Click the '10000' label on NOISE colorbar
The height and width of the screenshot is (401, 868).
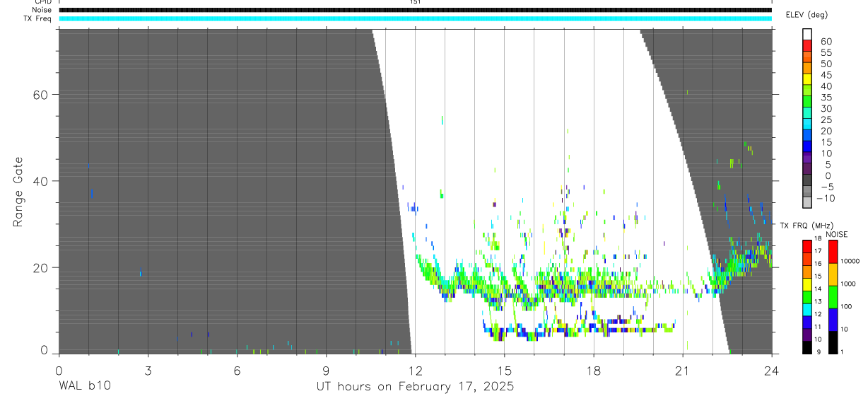[850, 261]
